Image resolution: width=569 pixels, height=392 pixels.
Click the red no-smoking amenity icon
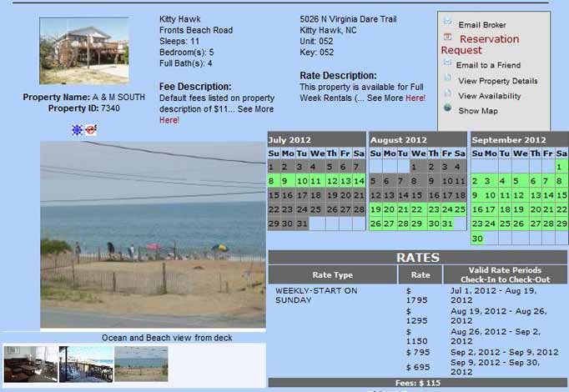(91, 129)
